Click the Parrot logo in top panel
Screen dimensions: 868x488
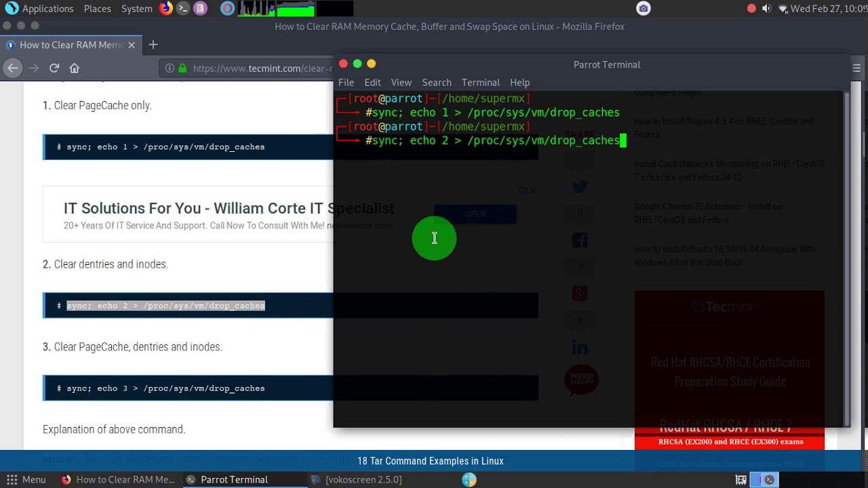click(x=12, y=8)
